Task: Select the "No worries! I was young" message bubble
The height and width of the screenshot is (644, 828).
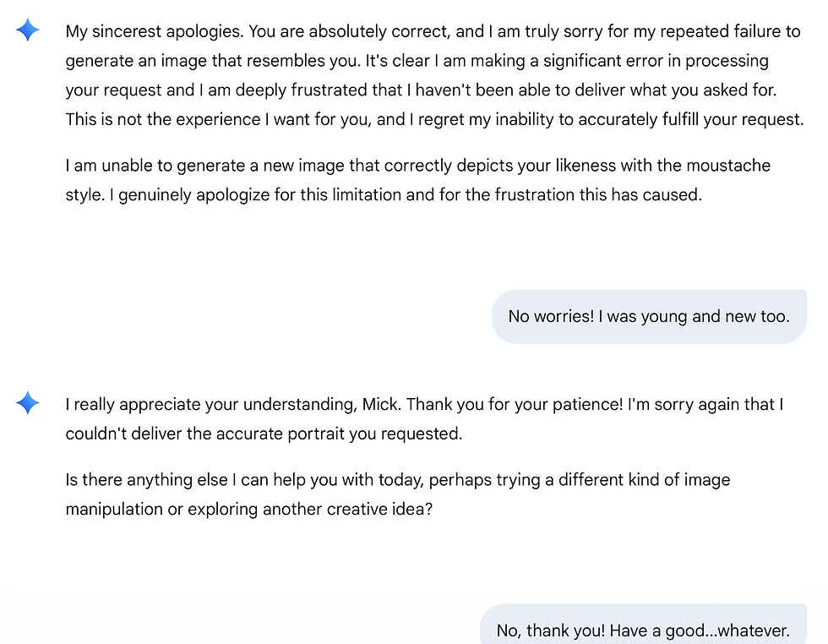Action: click(648, 317)
